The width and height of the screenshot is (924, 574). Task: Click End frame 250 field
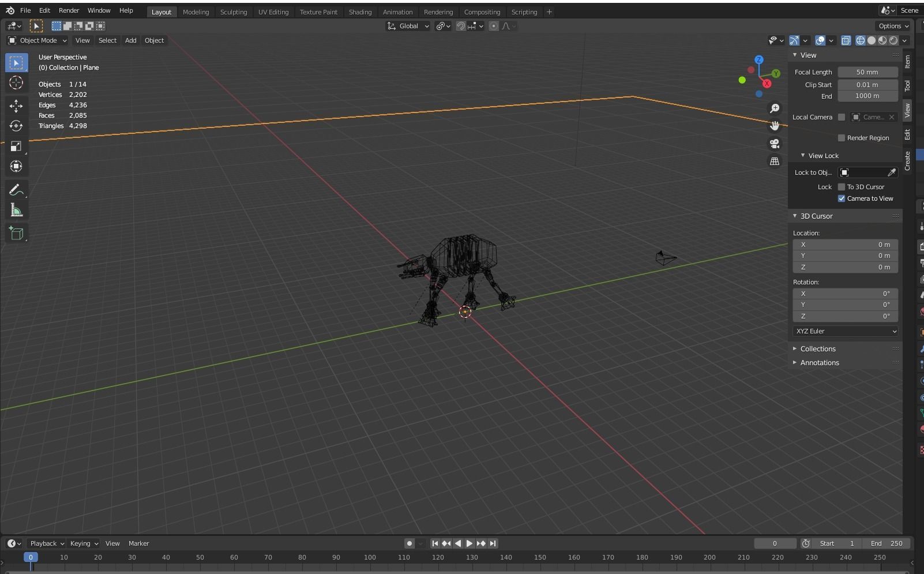[887, 543]
